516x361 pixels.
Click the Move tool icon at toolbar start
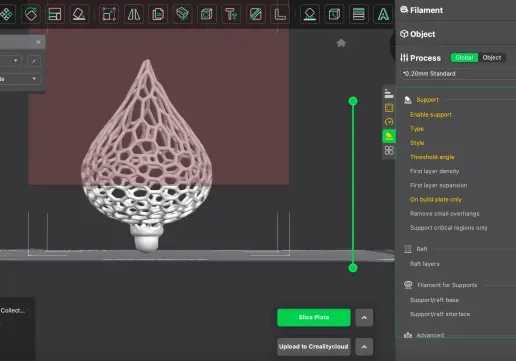tap(7, 14)
